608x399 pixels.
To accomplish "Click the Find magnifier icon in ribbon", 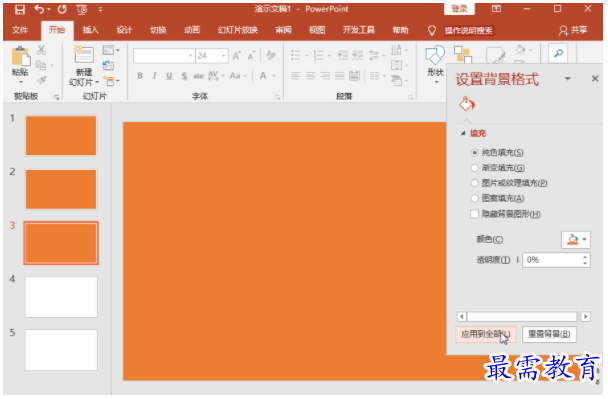I will pyautogui.click(x=558, y=53).
